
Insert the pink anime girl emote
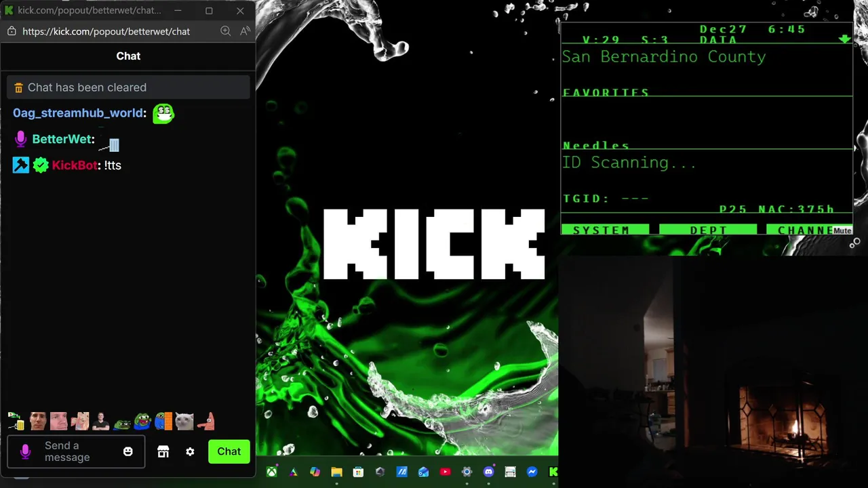click(x=79, y=422)
